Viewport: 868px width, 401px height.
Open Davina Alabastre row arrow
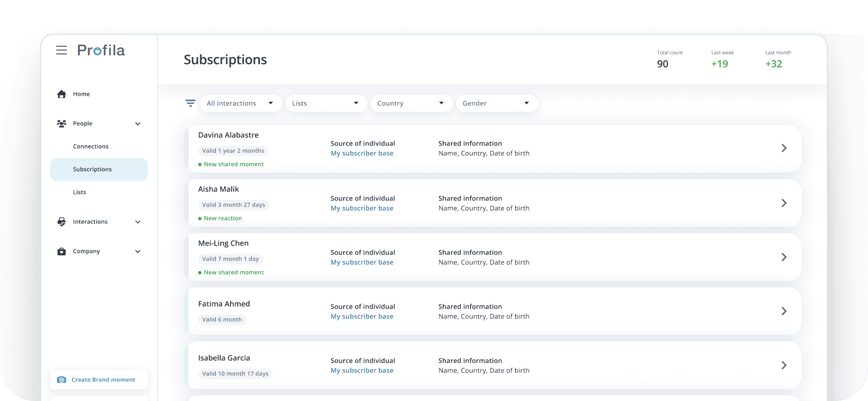pyautogui.click(x=784, y=148)
